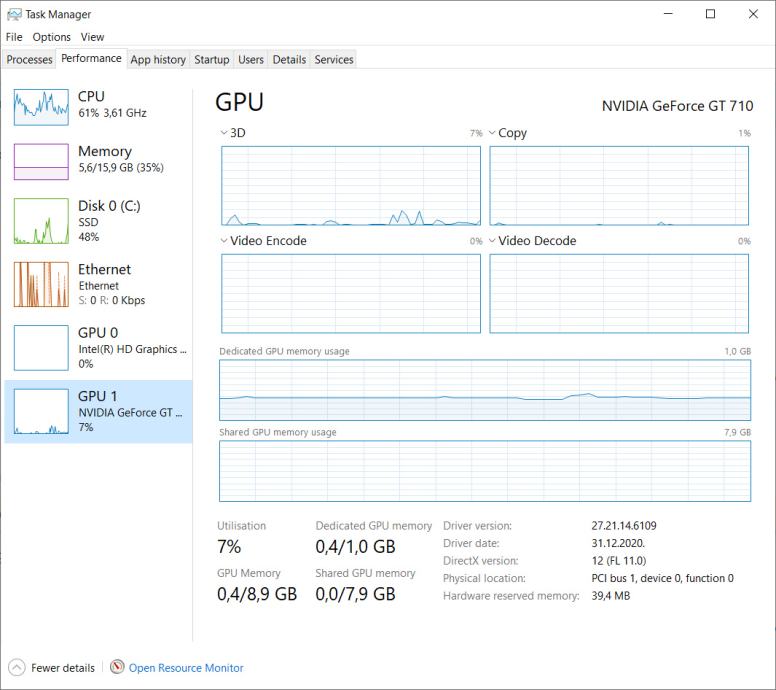The height and width of the screenshot is (690, 776).
Task: Select GPU 1 NVIDIA GeForce graph icon
Action: 41,411
